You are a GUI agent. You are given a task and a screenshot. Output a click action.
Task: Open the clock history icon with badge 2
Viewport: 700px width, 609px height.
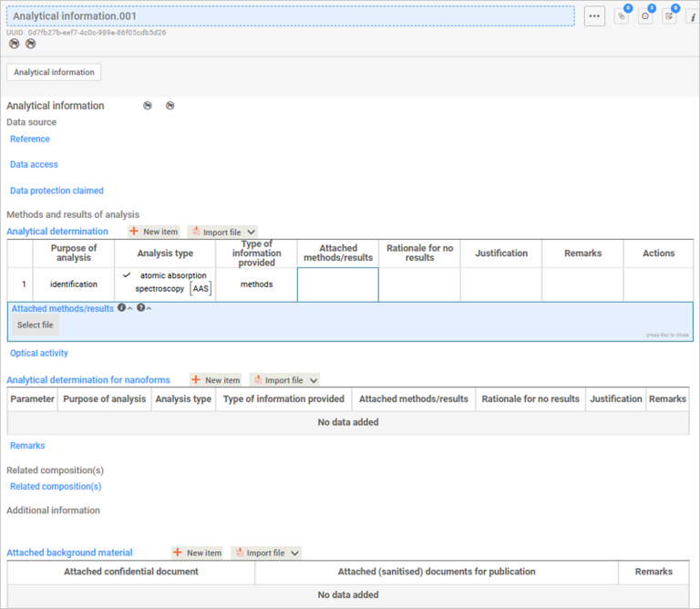pyautogui.click(x=645, y=16)
